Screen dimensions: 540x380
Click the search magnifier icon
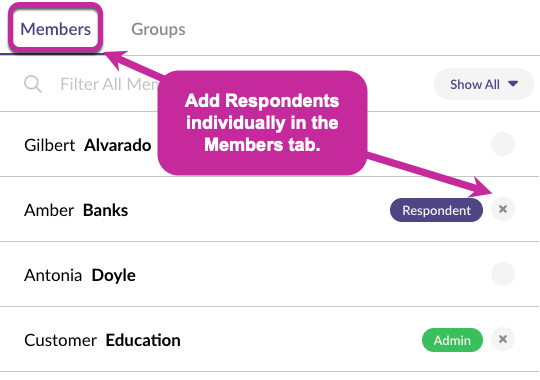click(33, 84)
